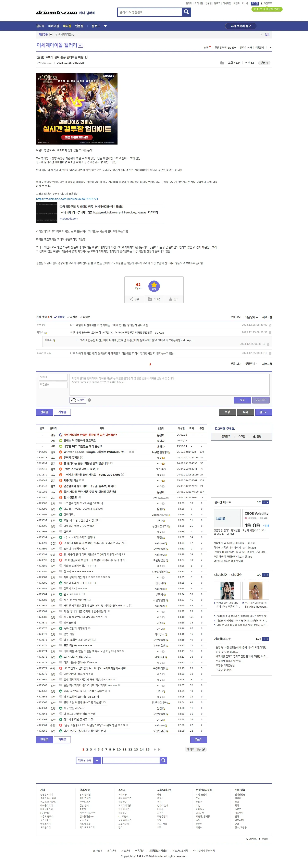Click the 신고 siren report icon
The height and width of the screenshot is (868, 308).
[174, 299]
